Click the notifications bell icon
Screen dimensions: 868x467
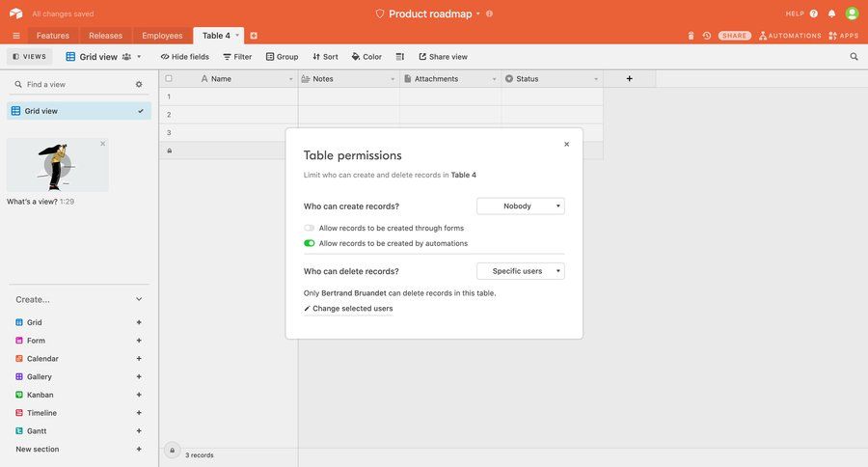831,14
